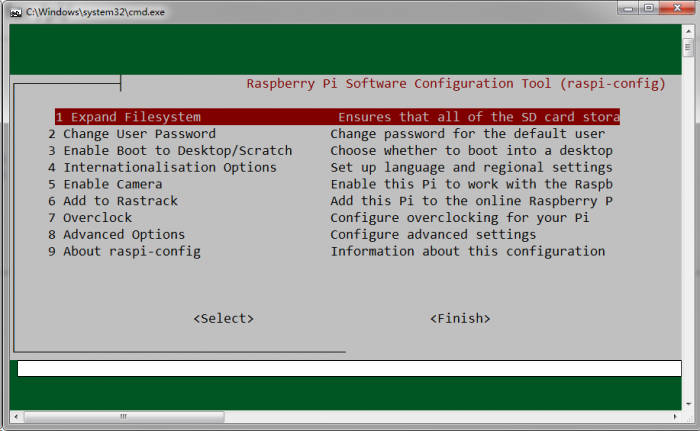Click 'Configure overclocking for your Pi' description
Screen dimensions: 700x431
459,218
